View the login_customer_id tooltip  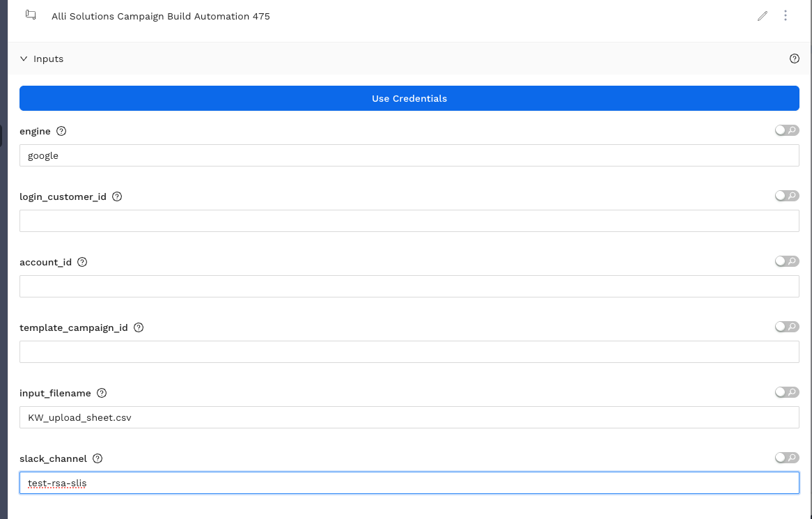click(116, 196)
